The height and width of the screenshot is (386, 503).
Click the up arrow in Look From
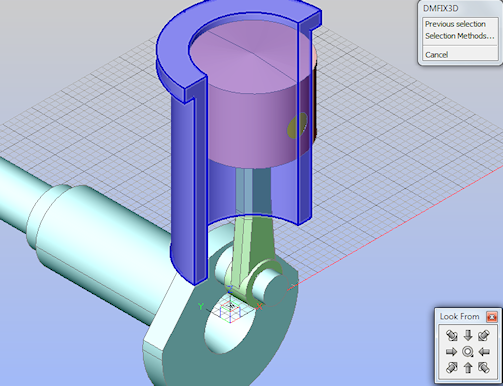(x=468, y=368)
